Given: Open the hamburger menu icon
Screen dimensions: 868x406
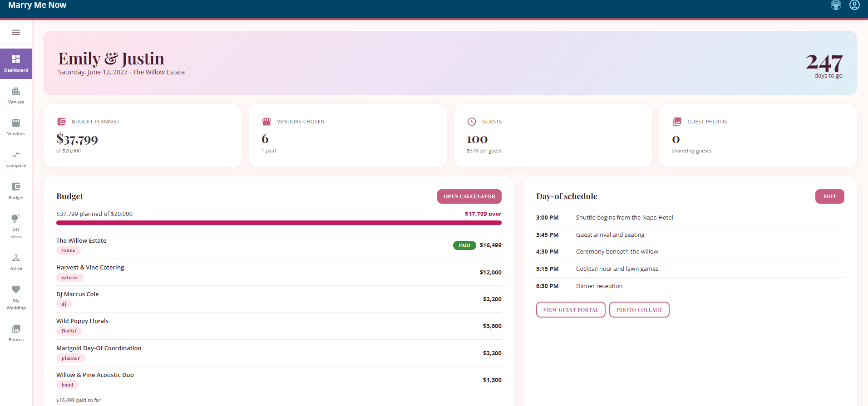Looking at the screenshot, I should [16, 32].
